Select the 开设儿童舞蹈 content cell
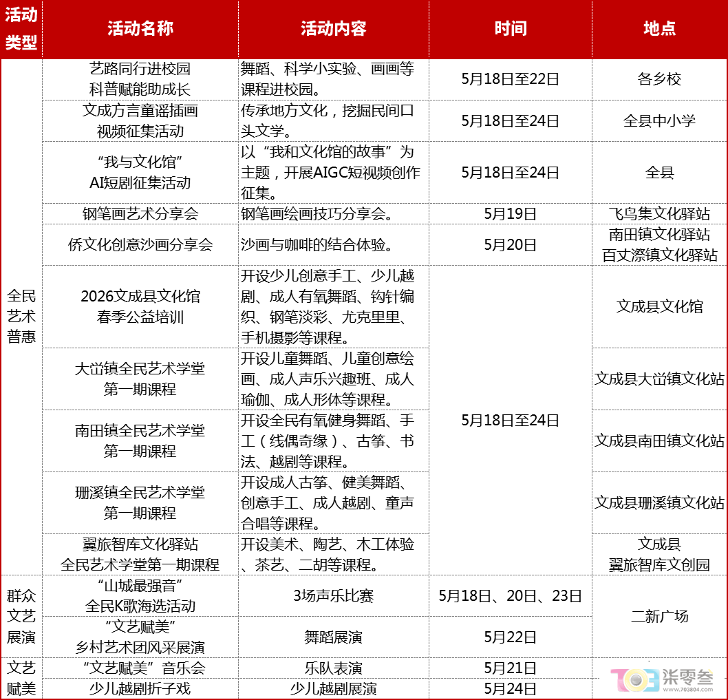Viewport: 728px width, 700px height. [x=333, y=379]
